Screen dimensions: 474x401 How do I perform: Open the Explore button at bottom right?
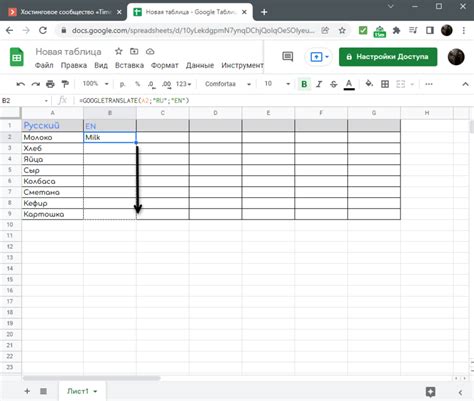pos(430,392)
